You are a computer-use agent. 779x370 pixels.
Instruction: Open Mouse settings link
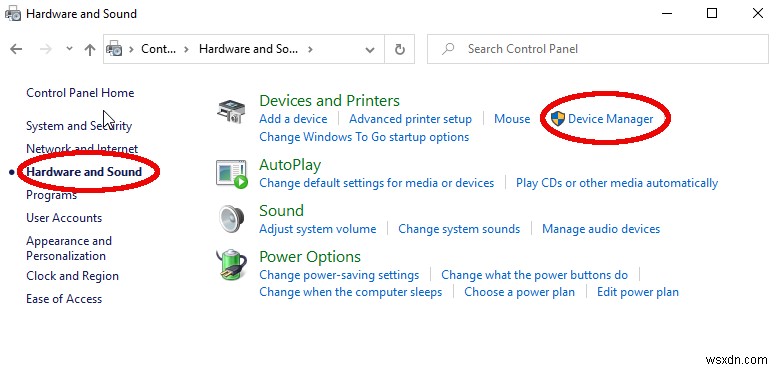coord(512,119)
